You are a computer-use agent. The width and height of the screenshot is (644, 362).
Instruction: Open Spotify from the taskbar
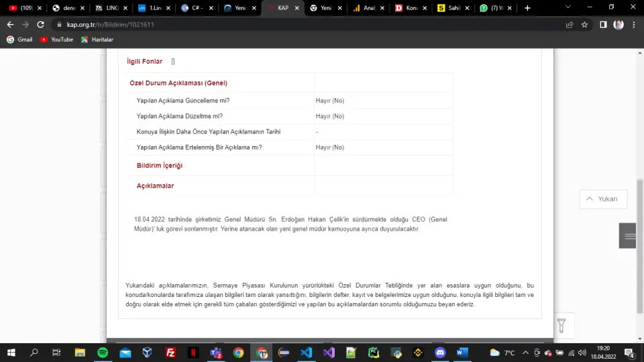click(103, 353)
